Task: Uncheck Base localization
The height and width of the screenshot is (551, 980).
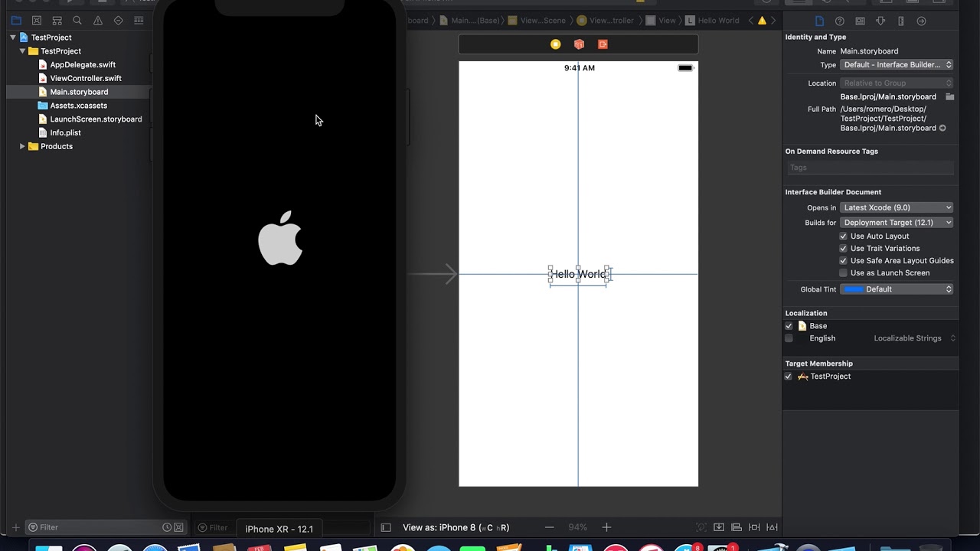Action: tap(789, 326)
